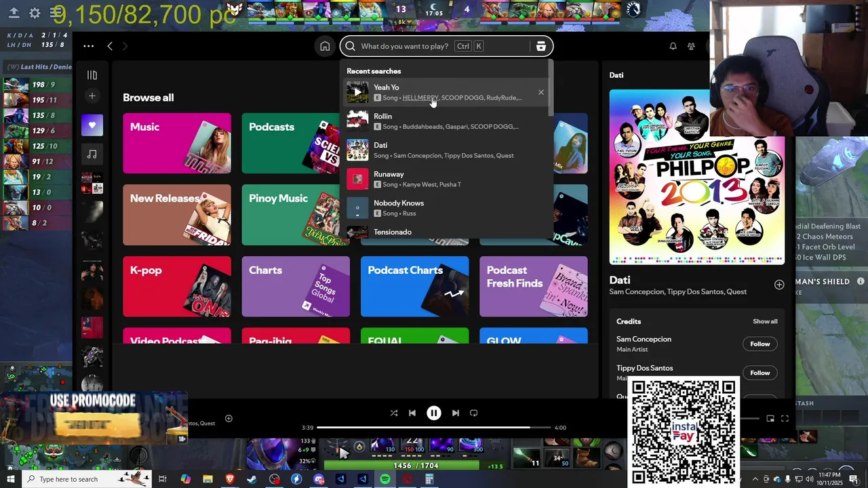Switch to Spotify taskbar icon

pos(384,479)
